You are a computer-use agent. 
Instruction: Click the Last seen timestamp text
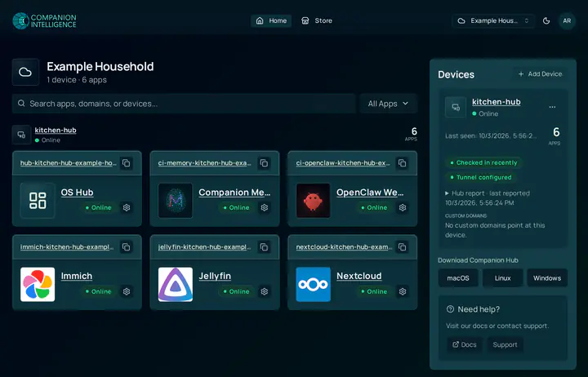point(491,135)
